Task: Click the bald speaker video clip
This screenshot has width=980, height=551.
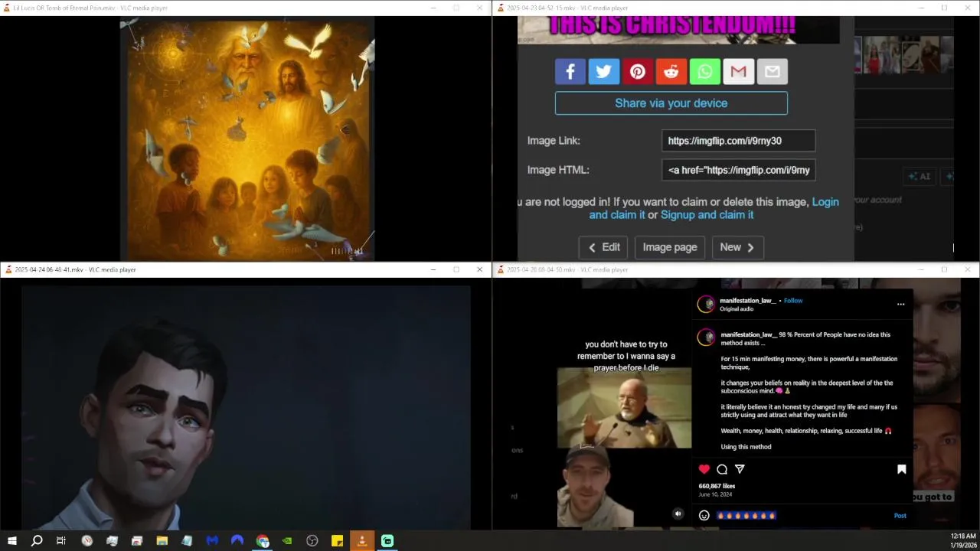Action: pos(624,408)
